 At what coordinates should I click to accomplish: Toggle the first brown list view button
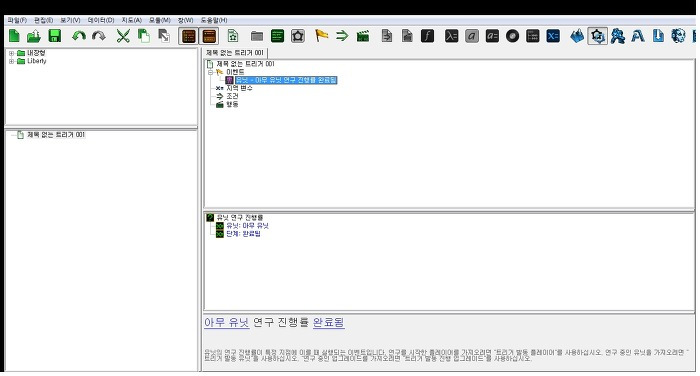188,36
